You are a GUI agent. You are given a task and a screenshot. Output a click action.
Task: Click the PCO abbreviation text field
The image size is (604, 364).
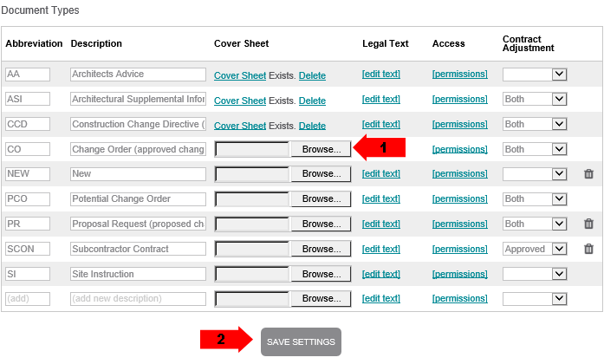28,198
